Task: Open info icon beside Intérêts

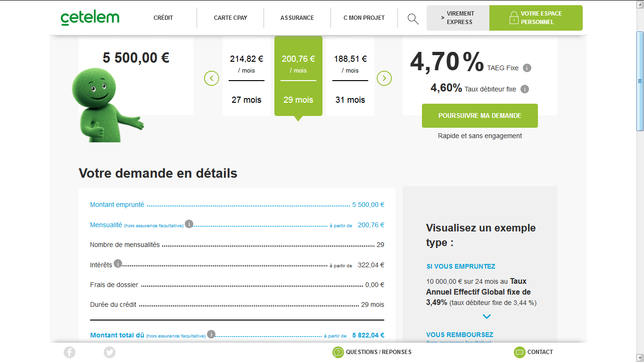Action: 118,263
